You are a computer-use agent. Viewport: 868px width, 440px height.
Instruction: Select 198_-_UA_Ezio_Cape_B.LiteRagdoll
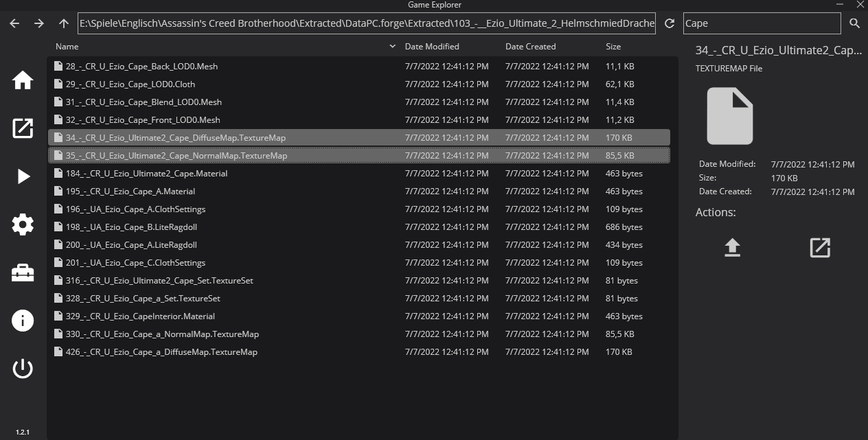coord(359,227)
